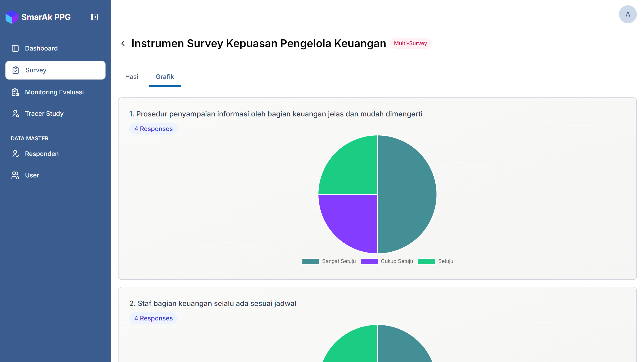Toggle the Sangat Setuju legend color box
The height and width of the screenshot is (362, 644).
(x=310, y=261)
